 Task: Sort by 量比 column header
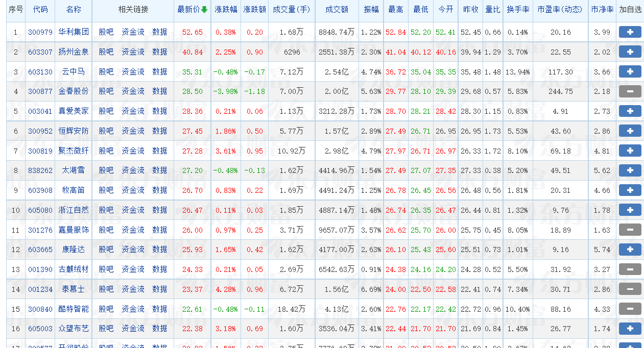[x=493, y=10]
